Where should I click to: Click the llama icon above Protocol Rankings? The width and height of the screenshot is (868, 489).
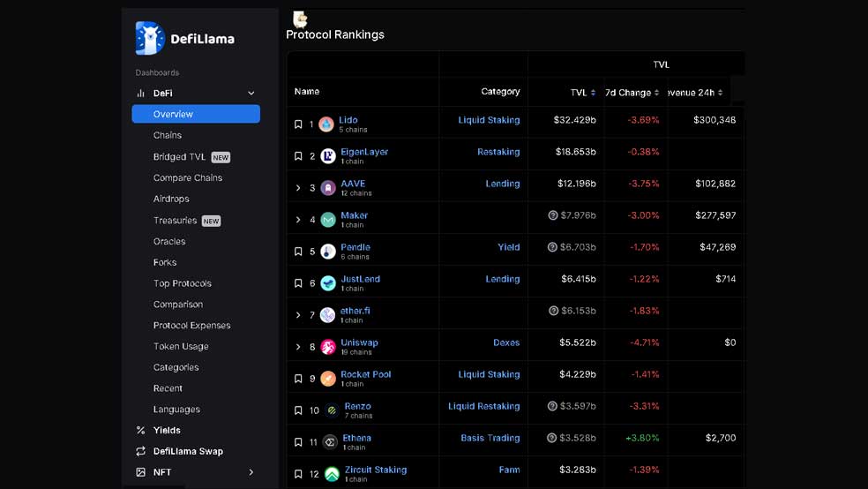pos(300,19)
